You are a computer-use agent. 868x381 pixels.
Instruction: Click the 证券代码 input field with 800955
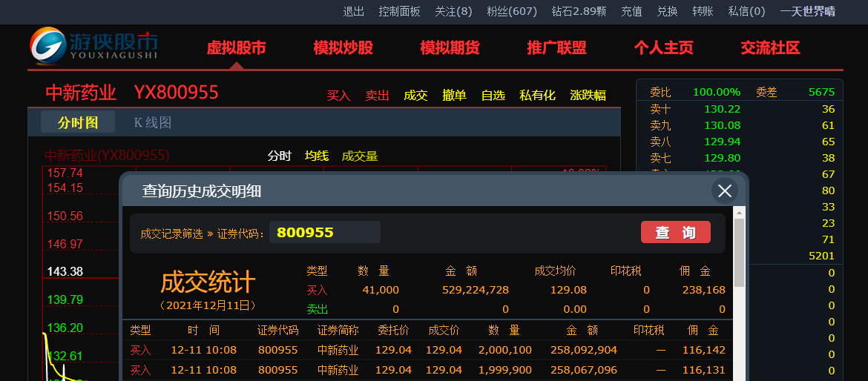click(325, 232)
